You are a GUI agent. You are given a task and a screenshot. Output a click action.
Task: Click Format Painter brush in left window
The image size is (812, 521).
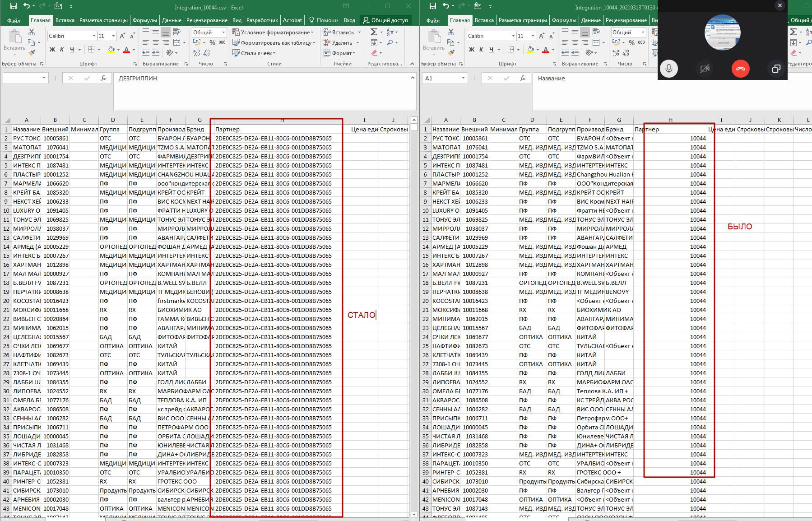[32, 53]
